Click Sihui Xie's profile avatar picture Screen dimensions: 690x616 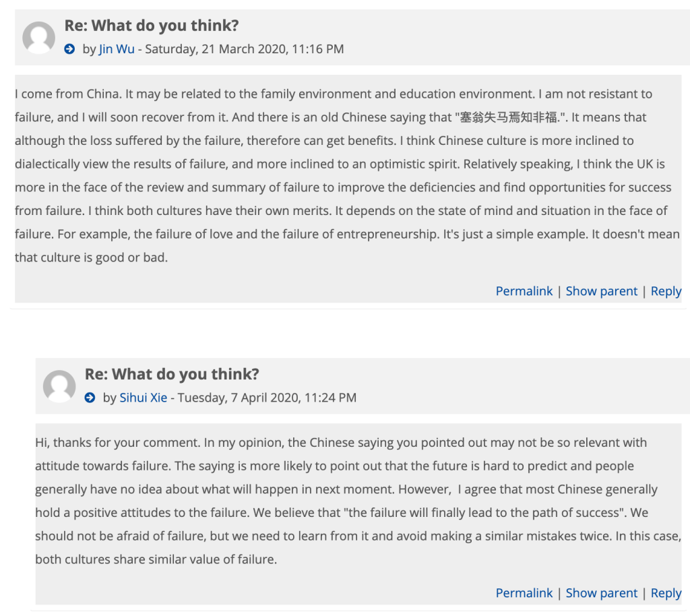point(59,386)
